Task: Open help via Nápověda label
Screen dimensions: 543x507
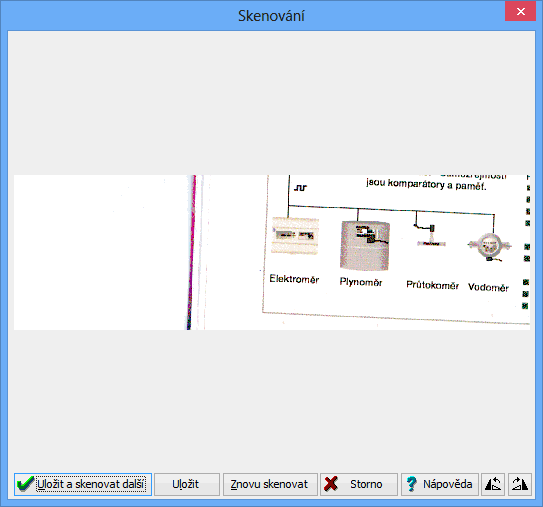Action: [447, 484]
